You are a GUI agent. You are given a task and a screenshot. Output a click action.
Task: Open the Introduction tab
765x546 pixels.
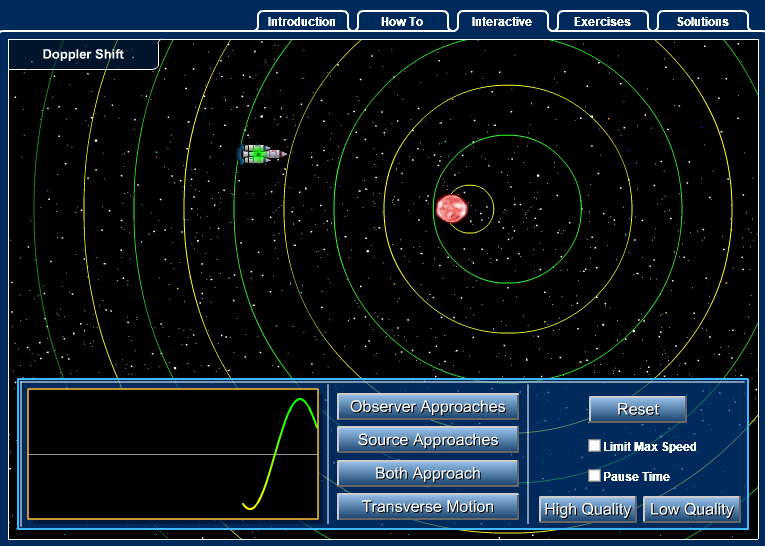[302, 21]
